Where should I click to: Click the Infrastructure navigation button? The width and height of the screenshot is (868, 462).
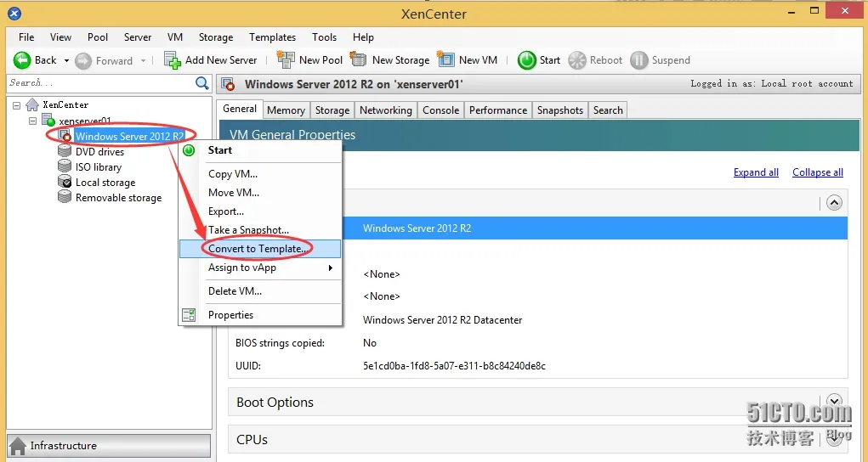tap(109, 445)
